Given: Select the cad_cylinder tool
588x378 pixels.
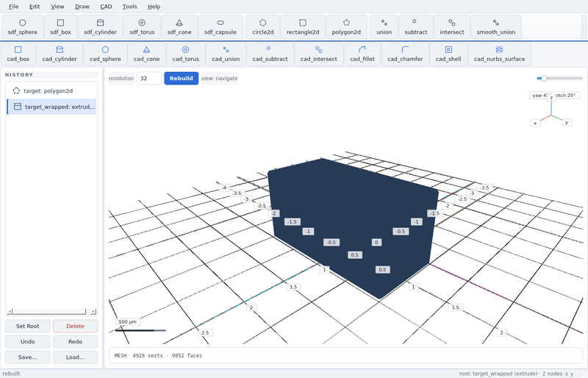Looking at the screenshot, I should click(60, 54).
